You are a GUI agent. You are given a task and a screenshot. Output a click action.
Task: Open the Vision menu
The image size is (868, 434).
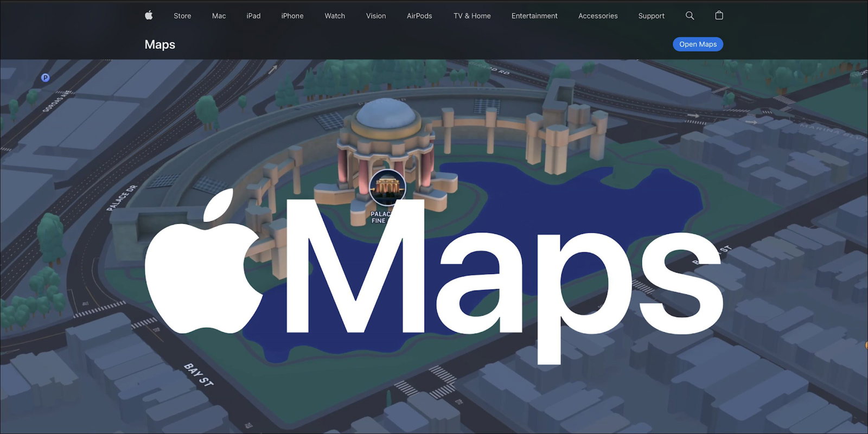[376, 16]
